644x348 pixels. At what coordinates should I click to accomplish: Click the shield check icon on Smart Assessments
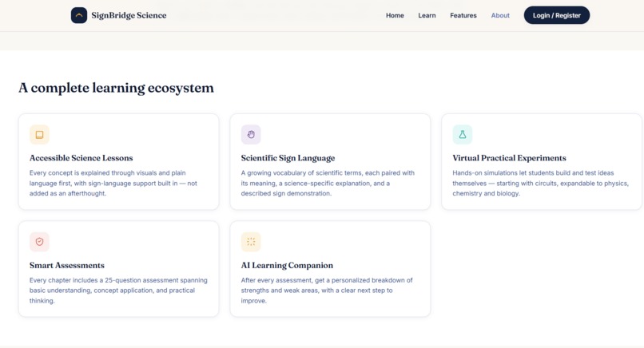(x=39, y=242)
